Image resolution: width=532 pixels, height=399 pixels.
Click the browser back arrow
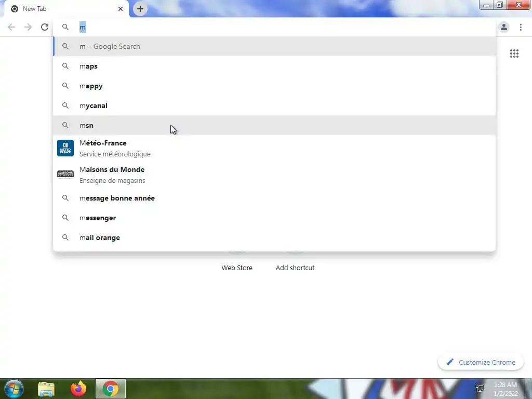point(11,27)
